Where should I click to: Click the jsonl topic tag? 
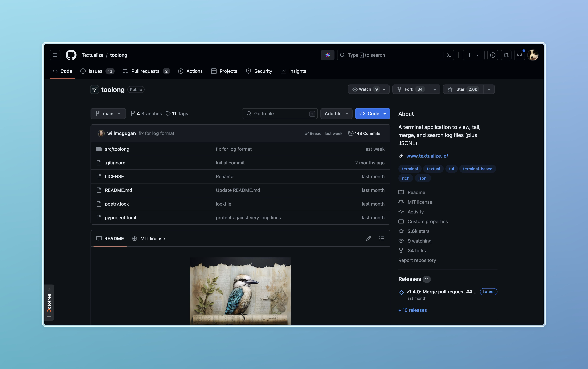pos(423,178)
